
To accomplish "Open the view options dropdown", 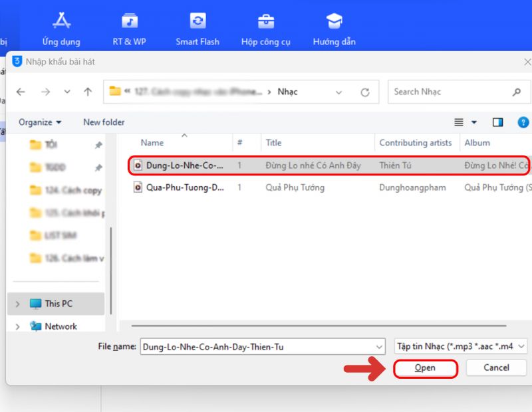I will point(474,122).
